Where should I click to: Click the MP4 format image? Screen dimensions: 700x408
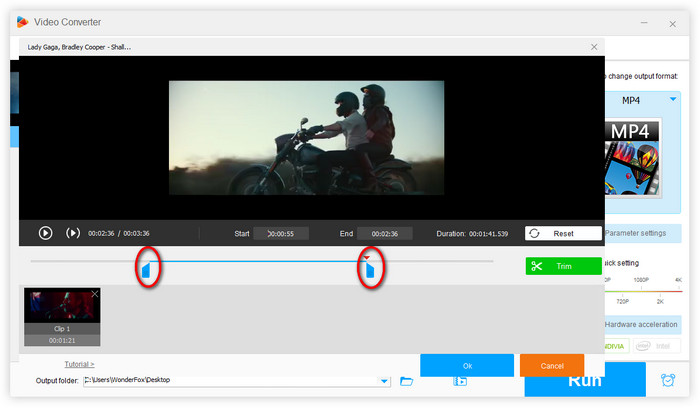(632, 158)
